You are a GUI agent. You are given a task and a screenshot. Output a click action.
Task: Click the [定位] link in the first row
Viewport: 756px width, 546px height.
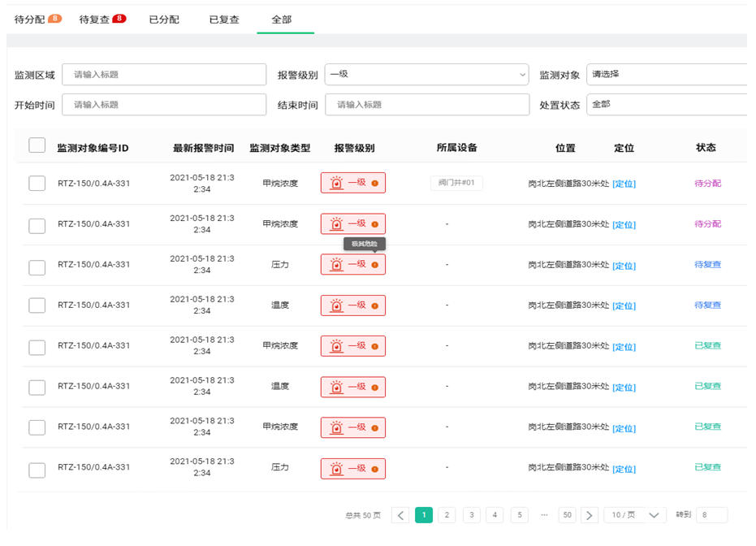pyautogui.click(x=624, y=184)
